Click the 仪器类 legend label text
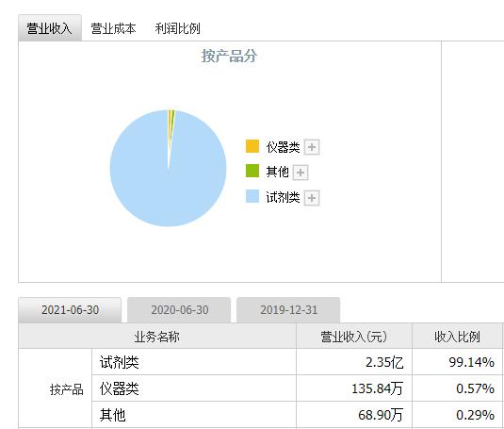 (283, 147)
